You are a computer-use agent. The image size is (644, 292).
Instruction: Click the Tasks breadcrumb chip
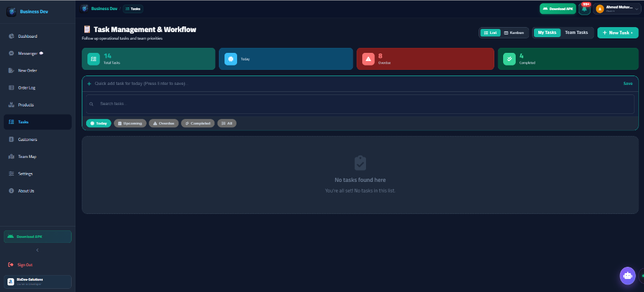pos(133,9)
